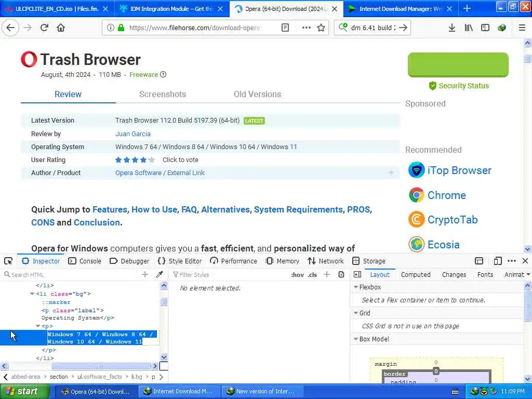Open page actions three-dot menu
This screenshot has width=532, height=399.
click(x=306, y=28)
